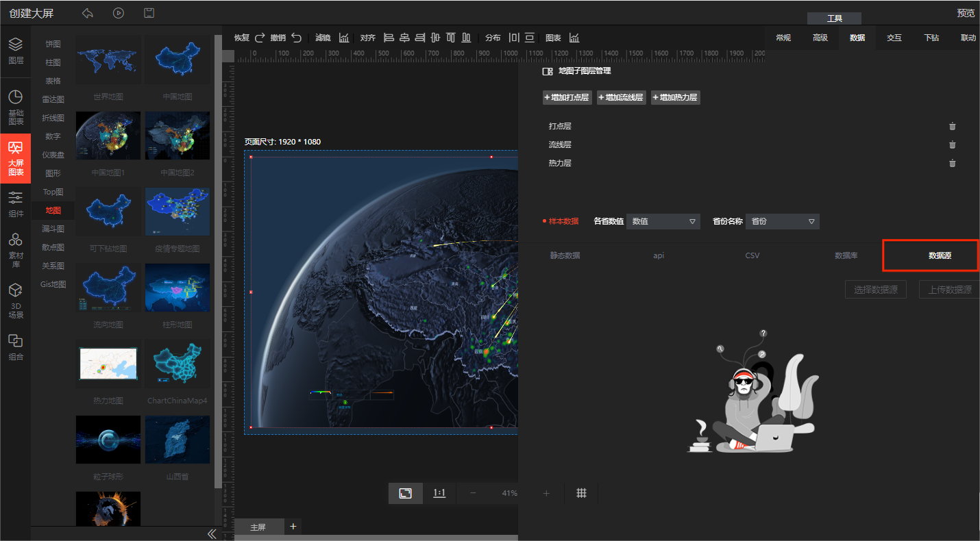Open the 图层 layers sidebar panel
Screen dimensions: 980x541
click(16, 51)
